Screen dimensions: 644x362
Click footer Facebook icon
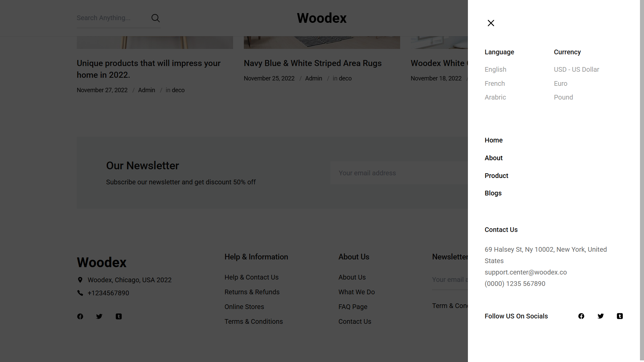[80, 316]
